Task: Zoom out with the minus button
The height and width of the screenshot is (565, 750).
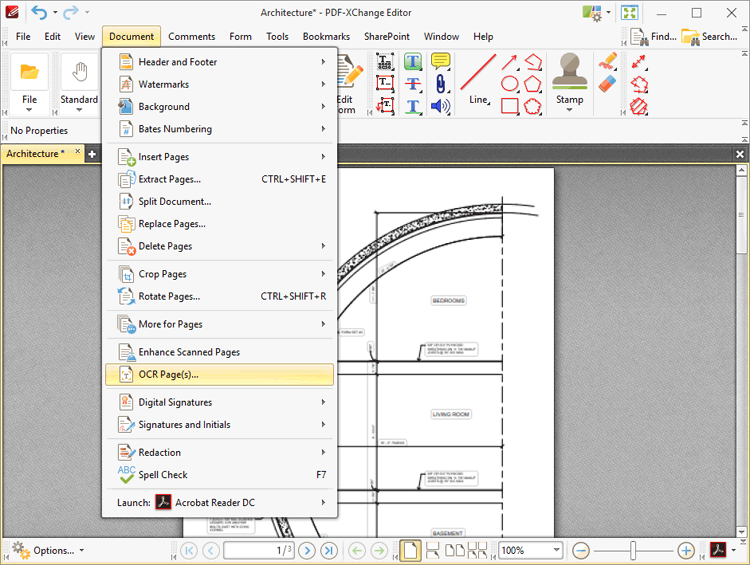Action: [x=581, y=551]
